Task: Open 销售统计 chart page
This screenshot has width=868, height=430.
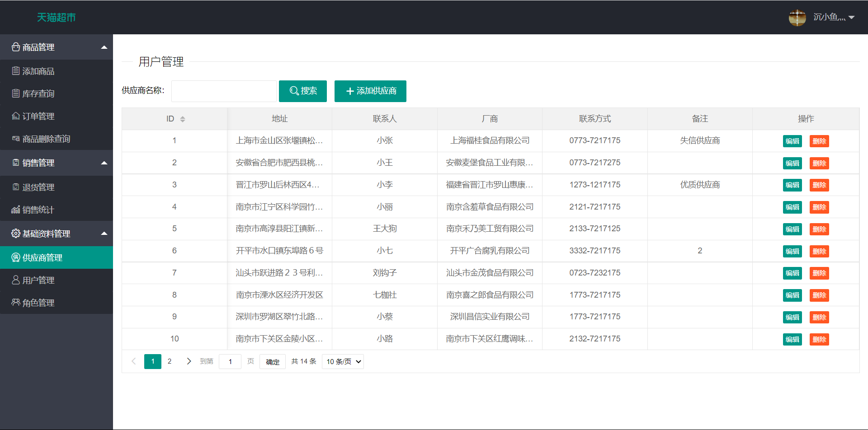Action: (x=38, y=210)
